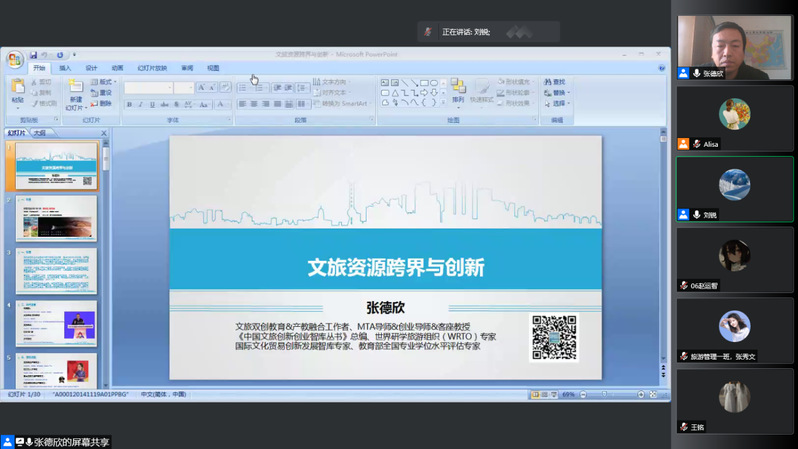This screenshot has height=449, width=798.
Task: Click the Find (查找) icon
Action: point(555,82)
